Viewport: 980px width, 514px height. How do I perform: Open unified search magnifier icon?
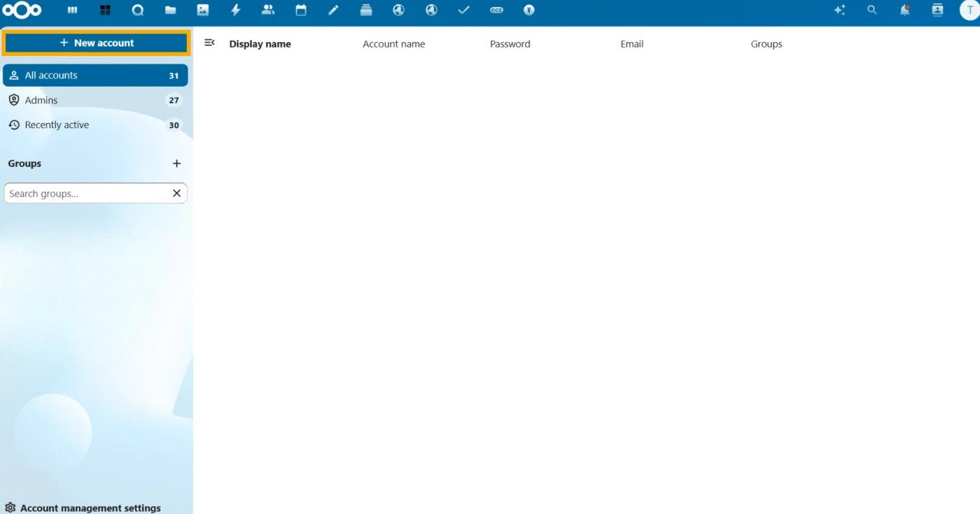(872, 10)
